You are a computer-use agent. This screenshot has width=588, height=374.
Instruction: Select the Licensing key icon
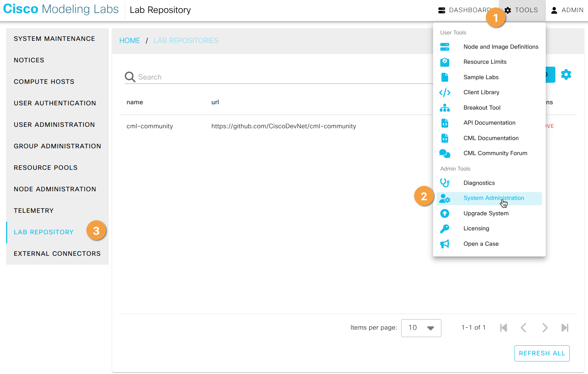tap(445, 228)
